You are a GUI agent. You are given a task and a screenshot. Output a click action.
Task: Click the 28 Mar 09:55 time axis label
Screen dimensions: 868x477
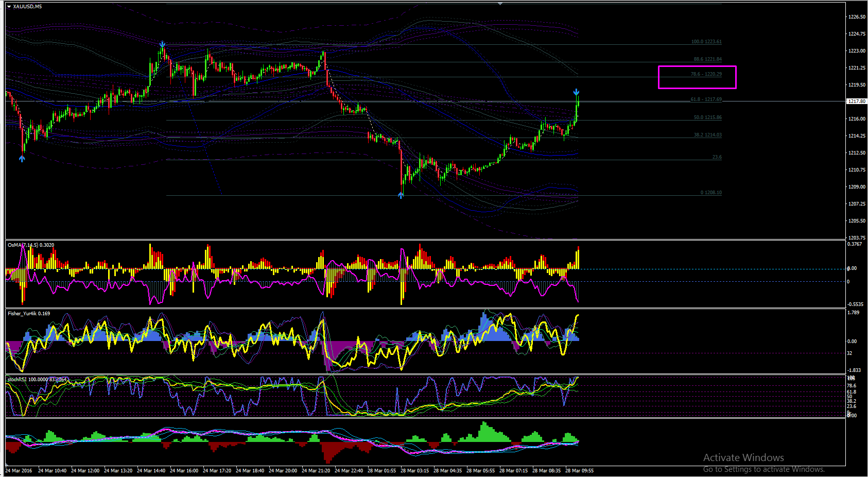[579, 471]
